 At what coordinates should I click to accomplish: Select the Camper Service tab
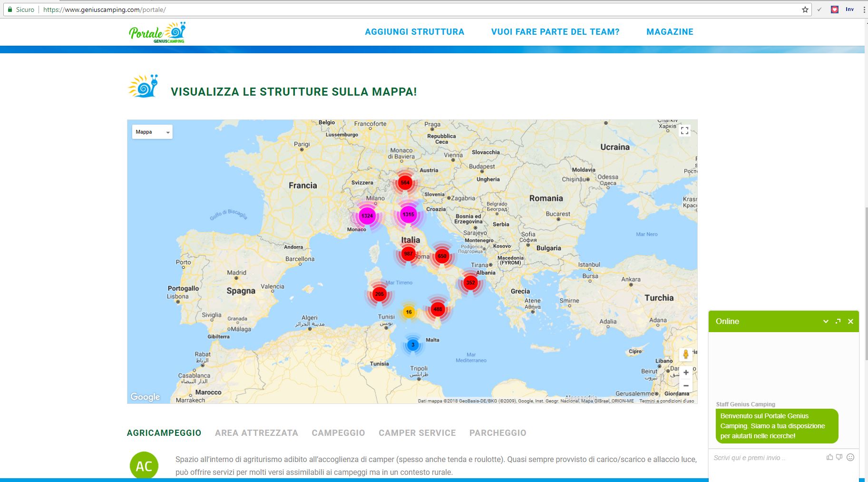coord(417,433)
